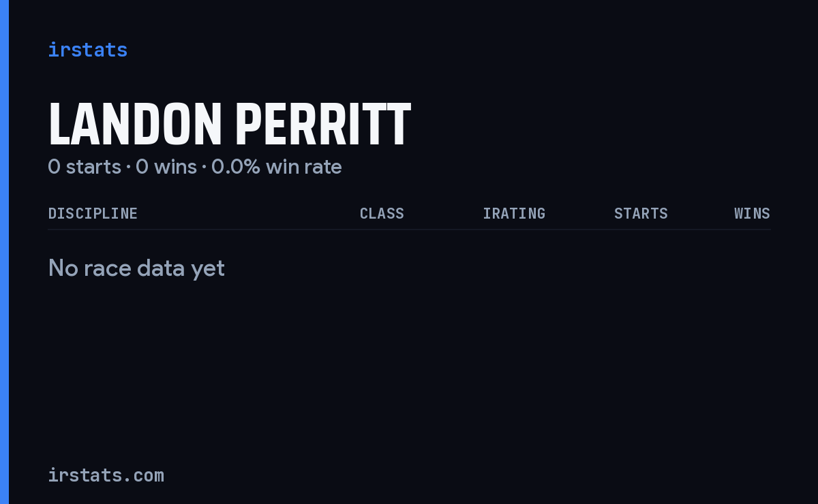Click the divider line under column headers

click(409, 230)
